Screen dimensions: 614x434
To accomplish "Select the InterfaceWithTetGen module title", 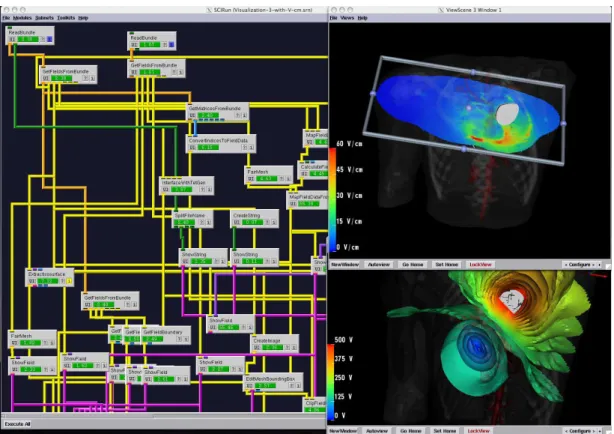I will click(184, 183).
